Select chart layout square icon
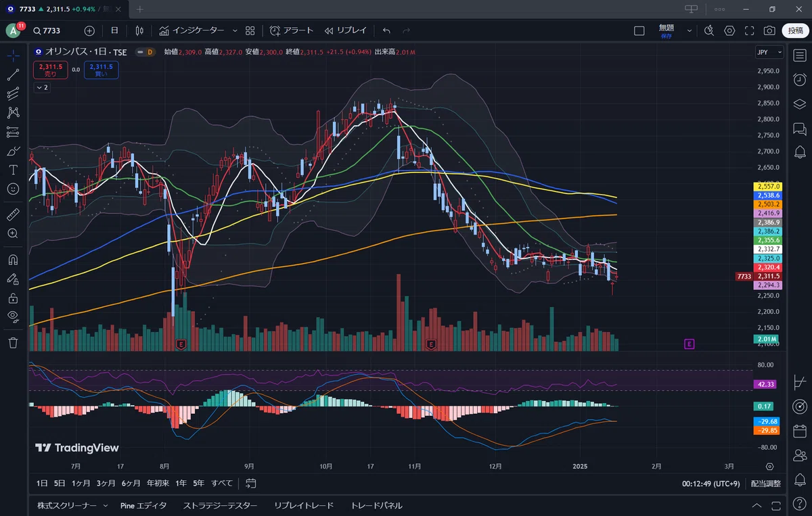This screenshot has height=516, width=812. coord(639,30)
